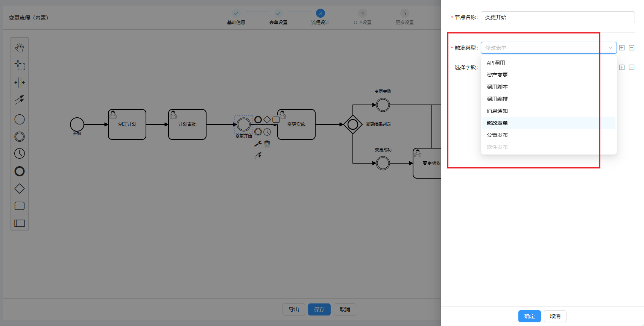The width and height of the screenshot is (644, 326).
Task: Click 确定 to confirm node settings
Action: pyautogui.click(x=530, y=316)
